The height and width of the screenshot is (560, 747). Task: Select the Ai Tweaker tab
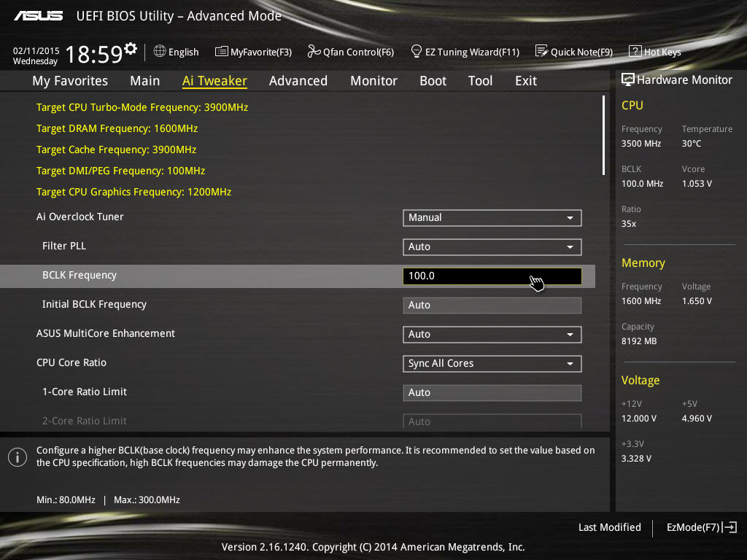point(214,81)
